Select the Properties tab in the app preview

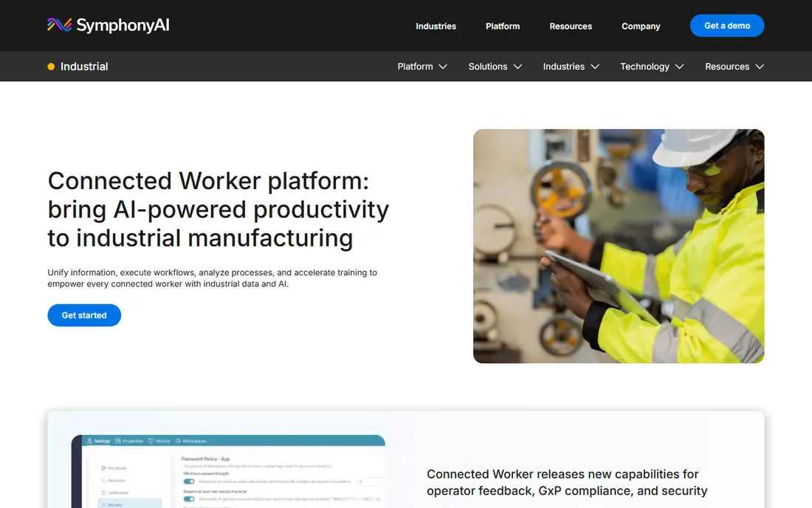tap(129, 442)
